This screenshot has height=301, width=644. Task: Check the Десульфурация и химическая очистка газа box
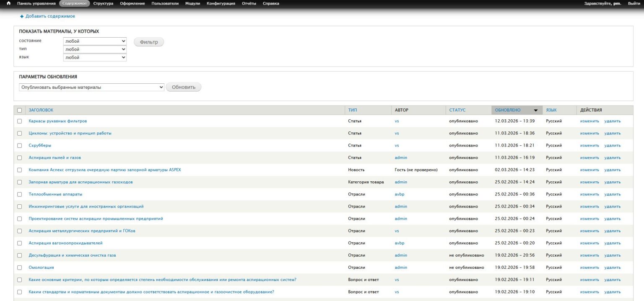pyautogui.click(x=19, y=255)
